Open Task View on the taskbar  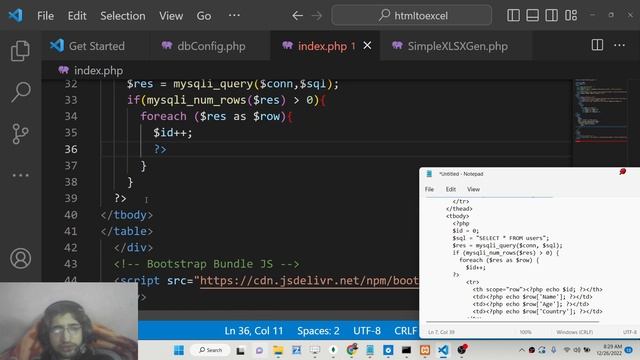point(240,350)
